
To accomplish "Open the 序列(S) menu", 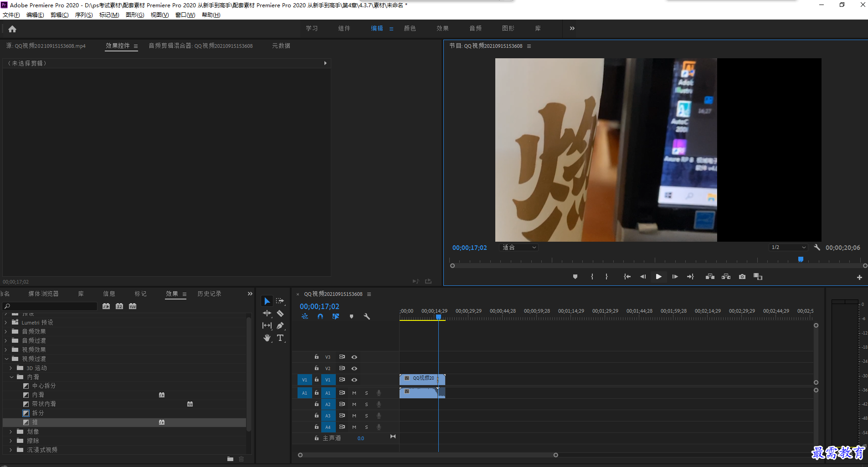I will point(84,15).
